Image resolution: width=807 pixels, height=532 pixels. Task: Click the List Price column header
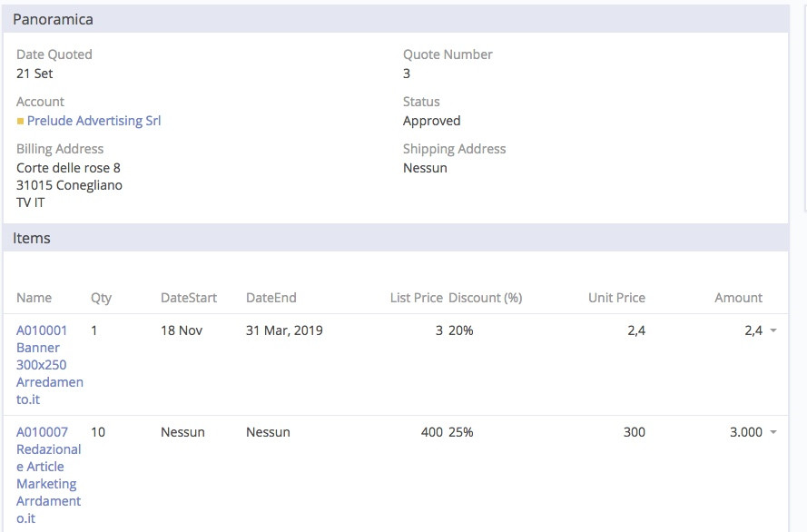(x=416, y=298)
